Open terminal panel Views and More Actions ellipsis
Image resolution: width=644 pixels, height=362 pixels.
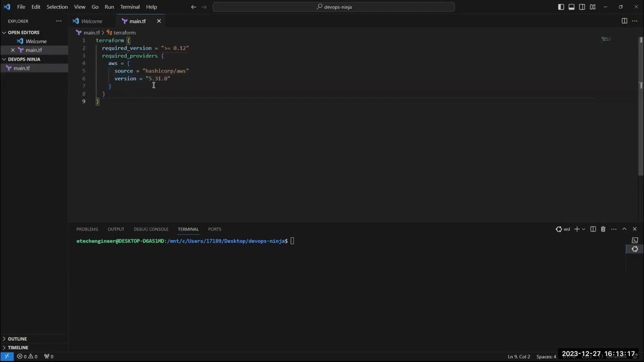pos(614,229)
